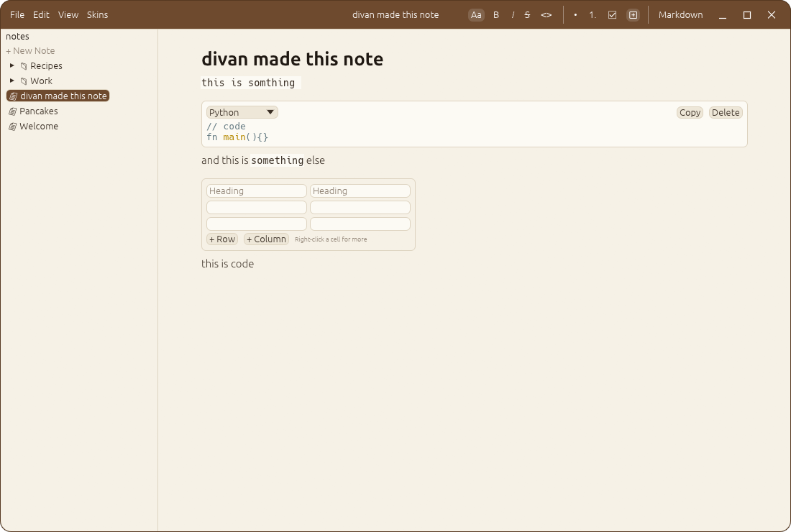Click the 'Right-click a cell for more' hint
The width and height of the screenshot is (791, 532).
pos(331,239)
